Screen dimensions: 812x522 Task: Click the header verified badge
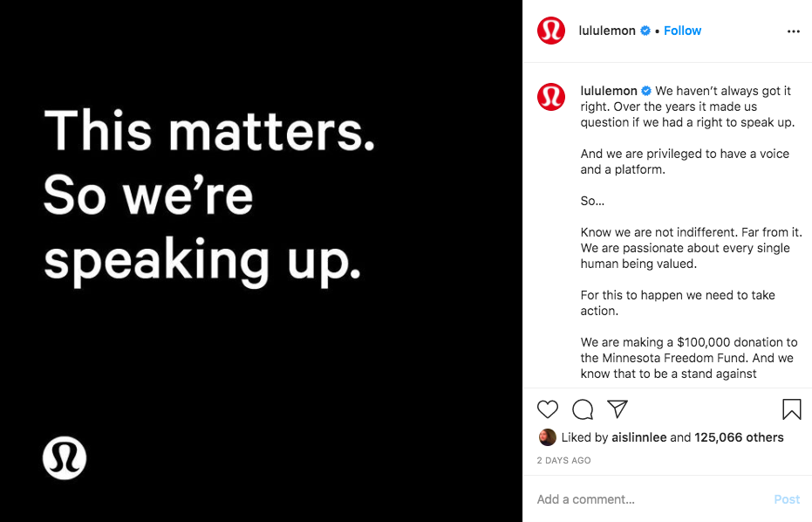tap(645, 31)
